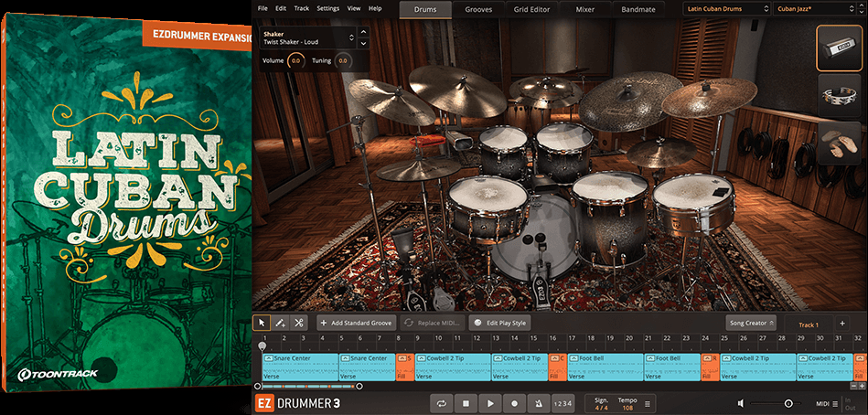
Task: Adjust the Shaker Volume knob
Action: click(295, 61)
